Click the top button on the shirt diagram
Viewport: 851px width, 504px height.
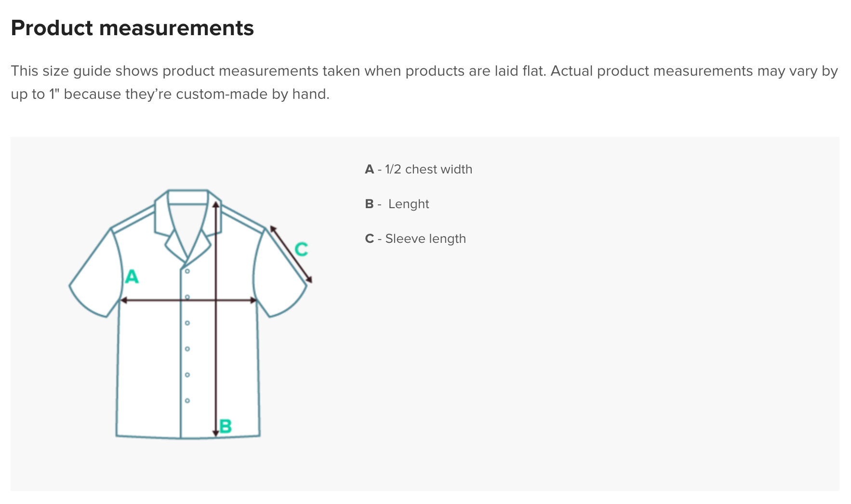(187, 271)
